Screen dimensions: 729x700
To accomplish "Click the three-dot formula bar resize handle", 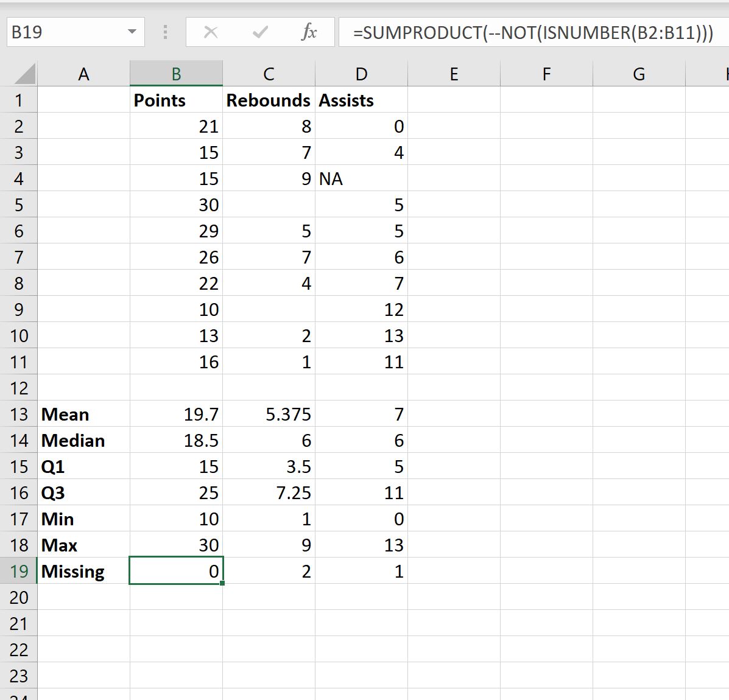I will click(165, 32).
